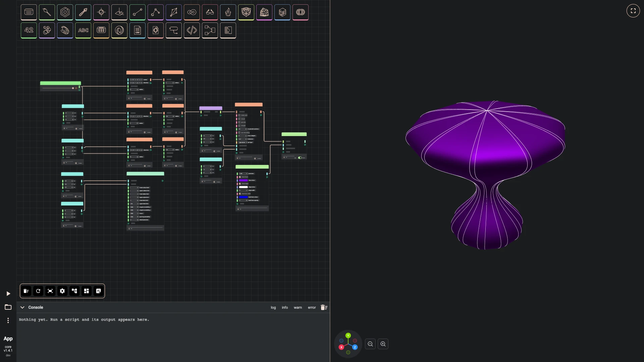
Task: Open the ABC text node category
Action: pos(83,31)
